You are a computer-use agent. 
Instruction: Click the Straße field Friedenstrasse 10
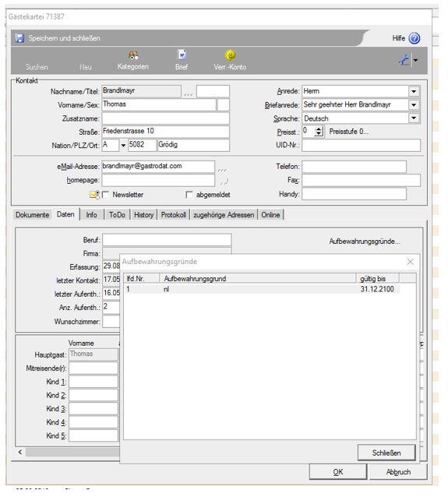click(x=165, y=132)
